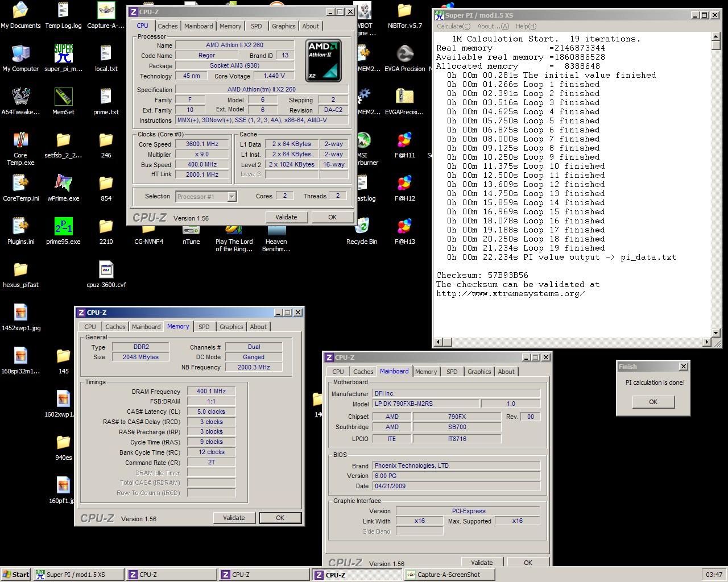Click Super PI vertical scrollbar up arrow

[717, 37]
